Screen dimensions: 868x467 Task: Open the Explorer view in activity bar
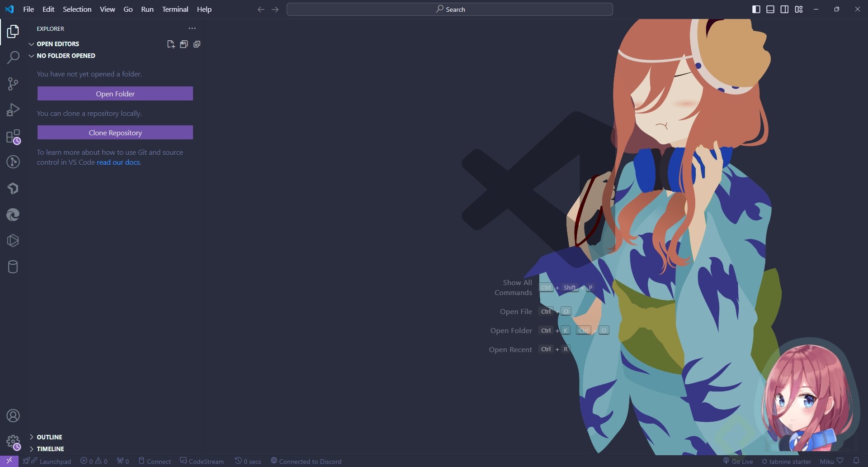13,31
